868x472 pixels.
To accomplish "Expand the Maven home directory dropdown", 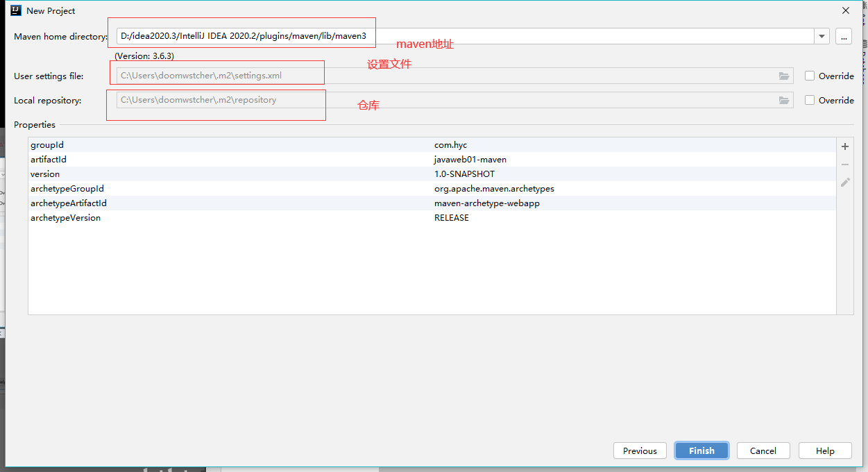I will tap(822, 36).
